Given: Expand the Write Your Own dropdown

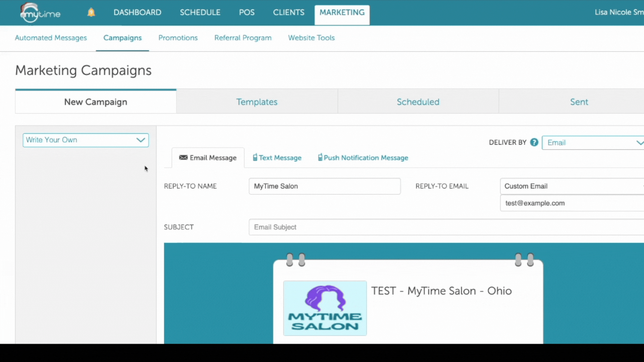Looking at the screenshot, I should tap(86, 140).
